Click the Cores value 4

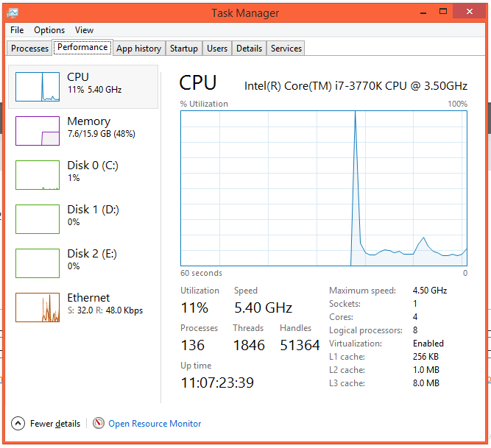pos(415,317)
